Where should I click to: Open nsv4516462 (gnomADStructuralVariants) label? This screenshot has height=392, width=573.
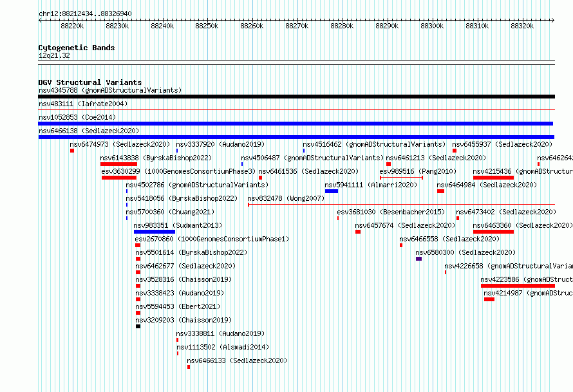[x=374, y=144]
